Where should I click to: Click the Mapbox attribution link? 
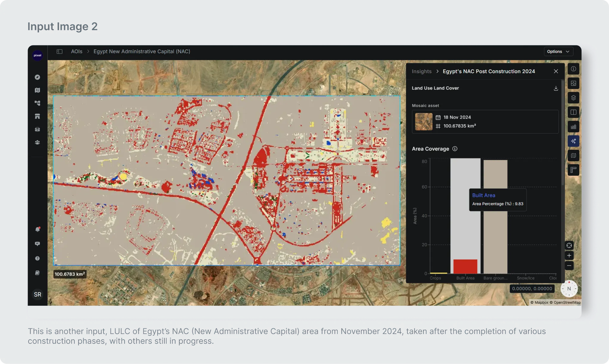(539, 302)
